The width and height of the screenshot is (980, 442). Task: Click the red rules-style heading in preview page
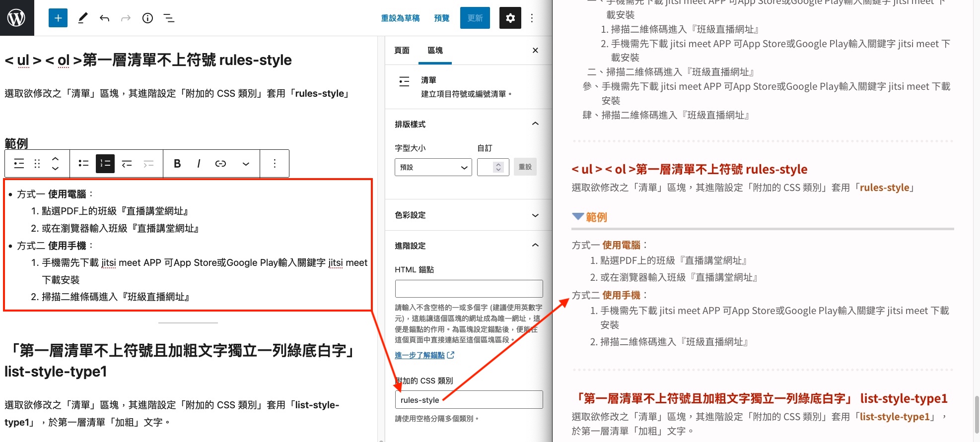tap(689, 169)
